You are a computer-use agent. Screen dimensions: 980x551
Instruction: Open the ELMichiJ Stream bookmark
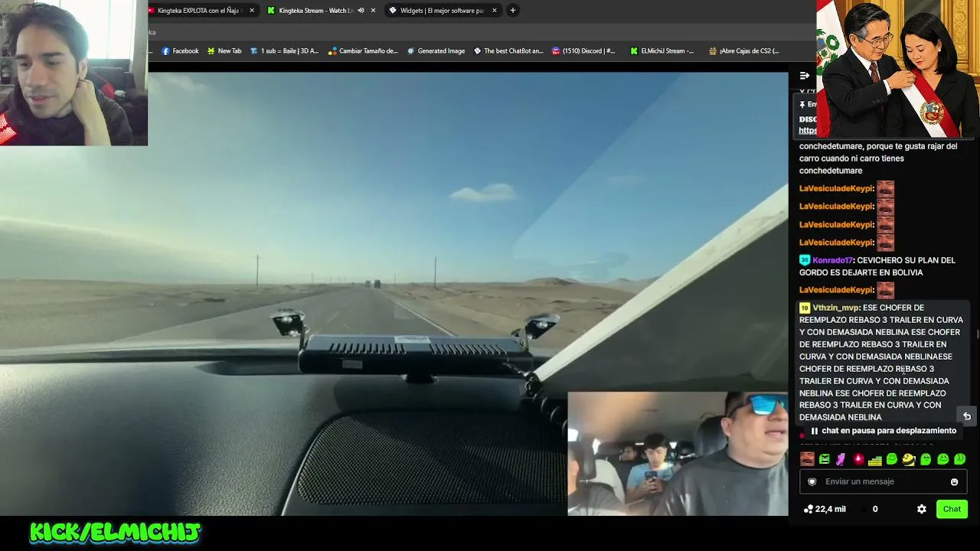[x=661, y=51]
